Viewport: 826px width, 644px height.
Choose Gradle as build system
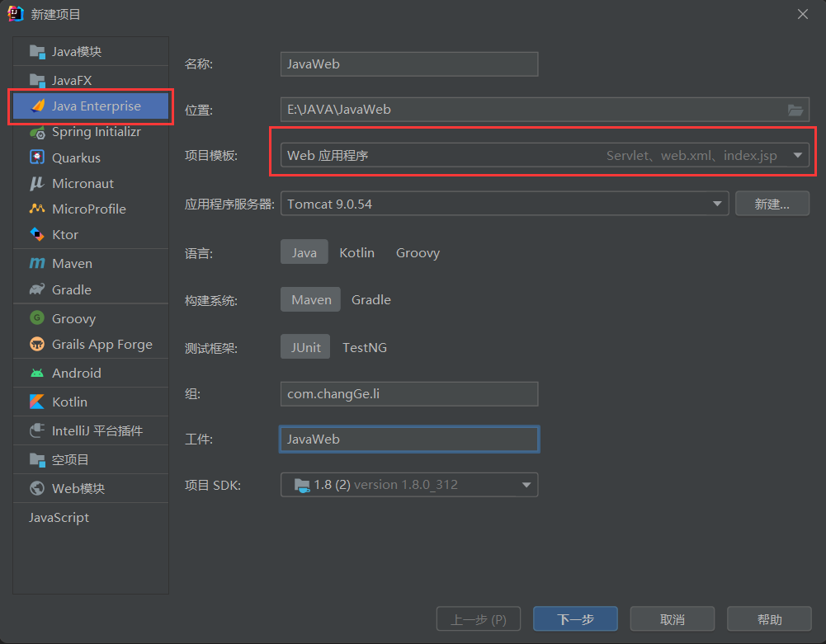pyautogui.click(x=371, y=299)
